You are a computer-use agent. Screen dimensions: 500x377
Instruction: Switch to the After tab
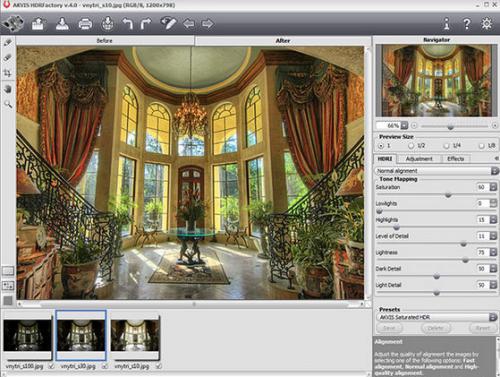click(283, 41)
